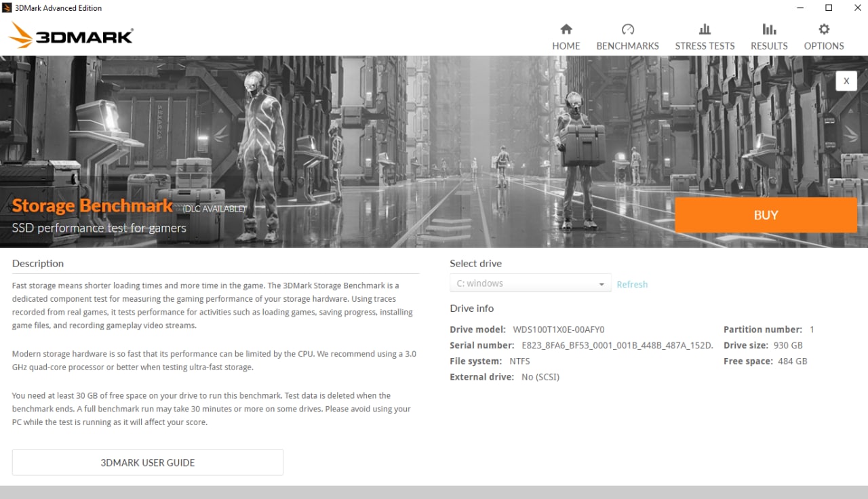This screenshot has width=868, height=499.
Task: Maximize the 3DMark window
Action: pos(829,8)
